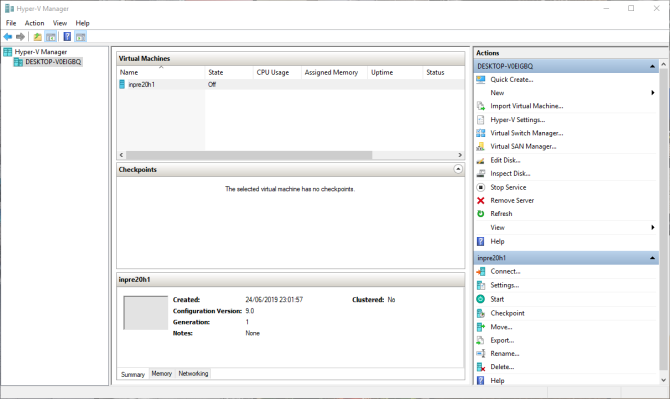670x399 pixels.
Task: Select the inpre20h1 virtual machine row
Action: click(291, 85)
